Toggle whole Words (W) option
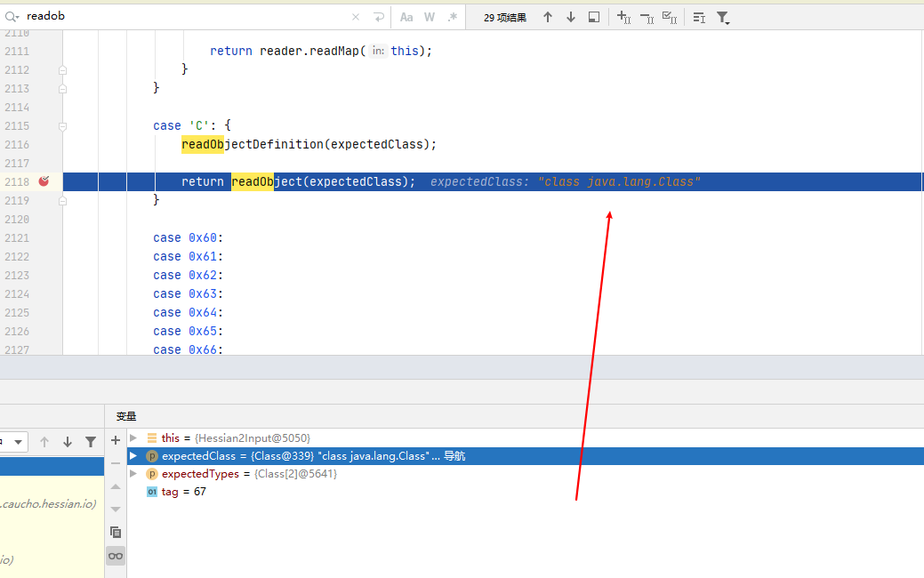The height and width of the screenshot is (578, 924). [x=430, y=17]
